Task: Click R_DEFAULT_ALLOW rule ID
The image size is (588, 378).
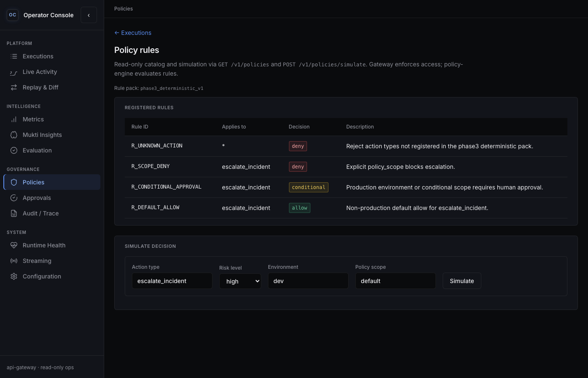Action: (x=155, y=207)
